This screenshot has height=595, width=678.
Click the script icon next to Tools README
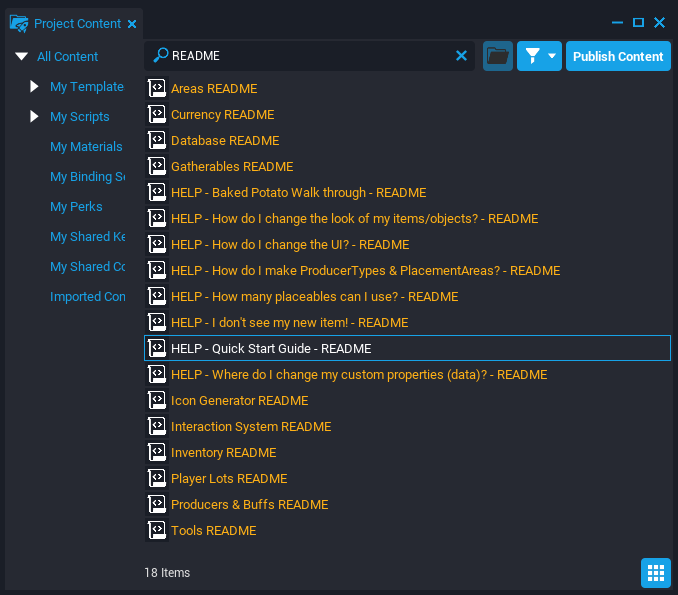tap(156, 531)
